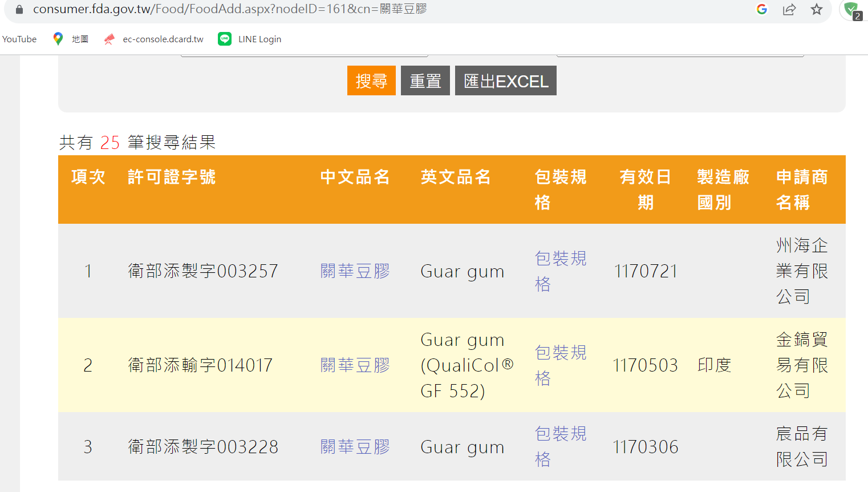Click expiry date 1170721
Image resolution: width=868 pixels, height=492 pixels.
pos(646,271)
